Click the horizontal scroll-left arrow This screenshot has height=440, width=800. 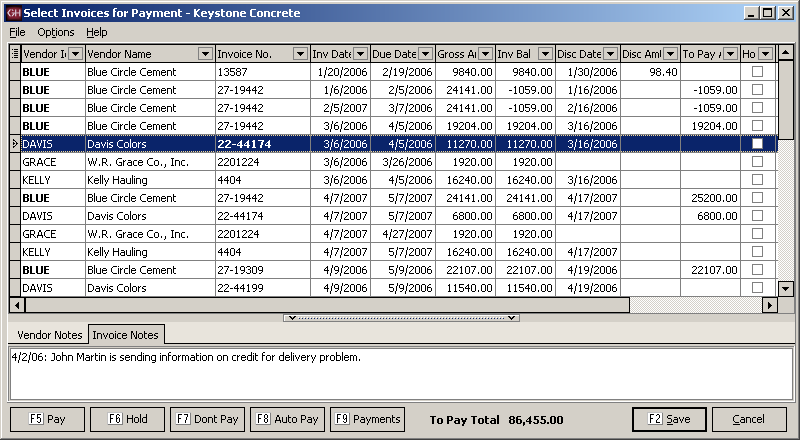(17, 305)
